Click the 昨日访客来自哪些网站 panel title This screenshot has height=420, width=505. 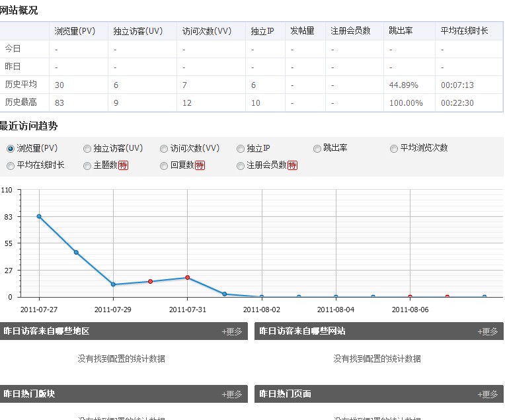(302, 331)
